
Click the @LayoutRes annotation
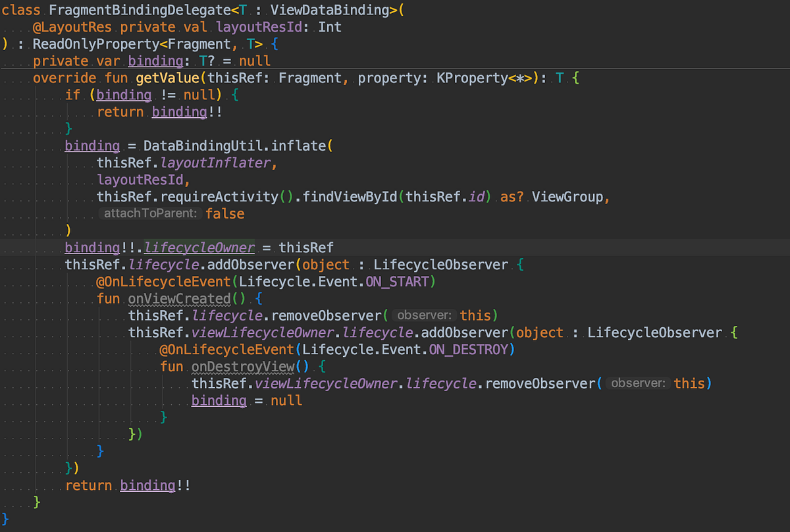pyautogui.click(x=72, y=27)
